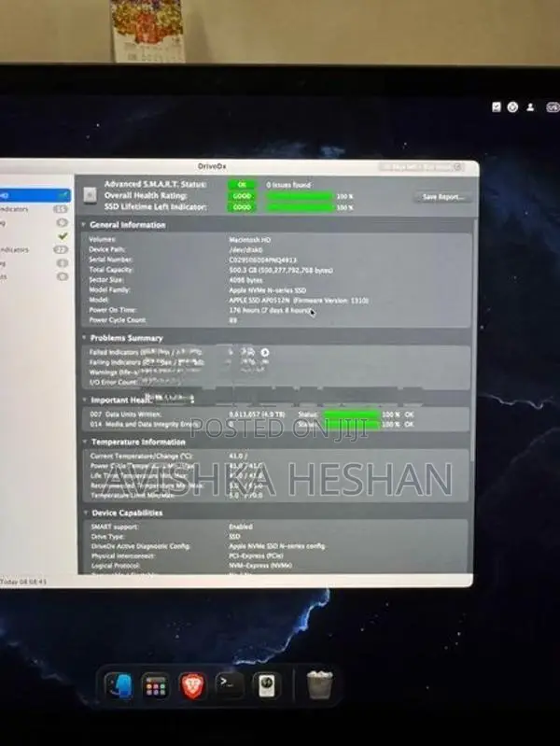Image resolution: width=560 pixels, height=746 pixels.
Task: Click the 'Macintosh HD' volume value
Action: pos(250,240)
